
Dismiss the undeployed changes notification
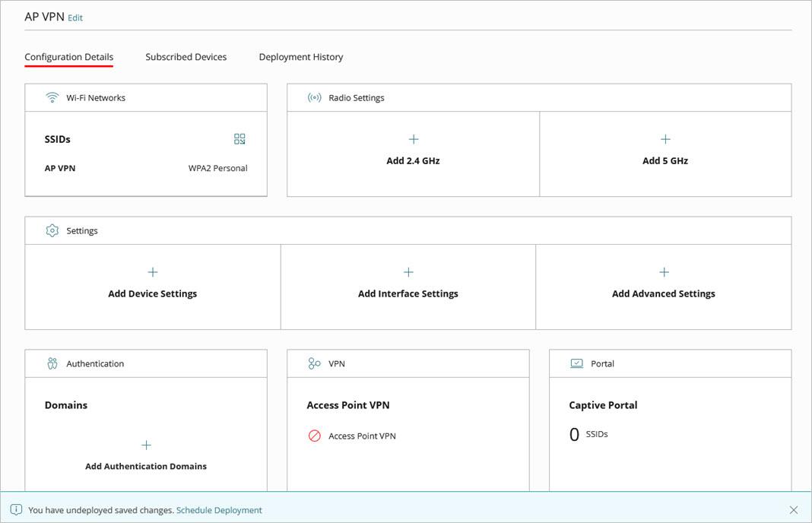794,510
